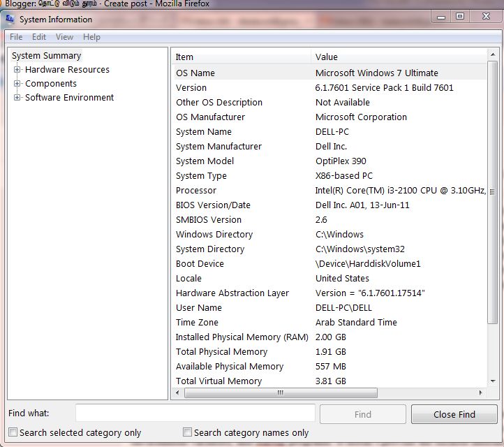
Task: Click the vertical scrollbar down arrow
Action: point(492,381)
